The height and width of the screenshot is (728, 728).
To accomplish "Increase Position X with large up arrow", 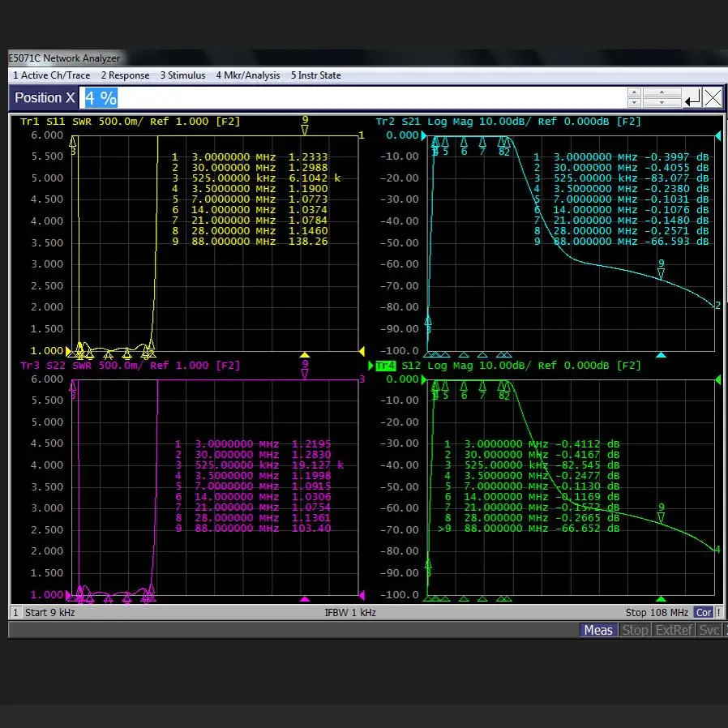I will tap(664, 93).
